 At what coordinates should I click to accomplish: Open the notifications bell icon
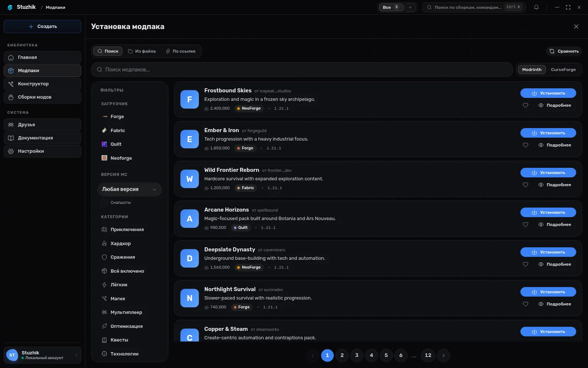536,7
